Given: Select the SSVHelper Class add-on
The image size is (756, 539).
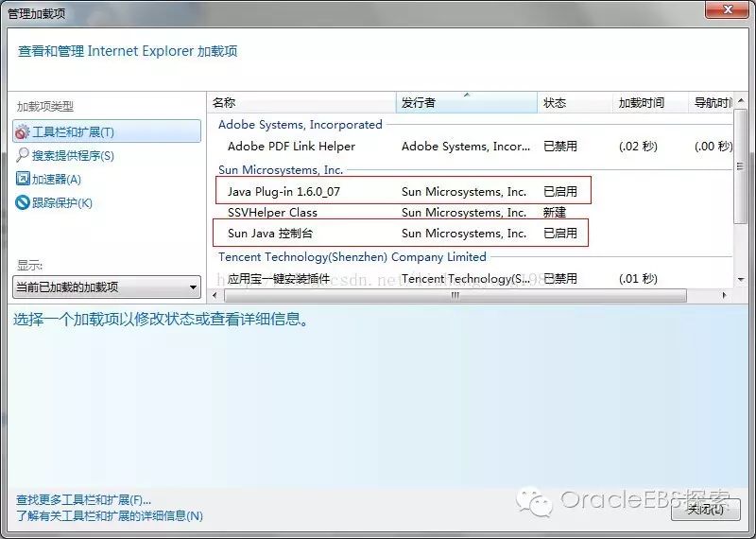Looking at the screenshot, I should click(x=272, y=213).
